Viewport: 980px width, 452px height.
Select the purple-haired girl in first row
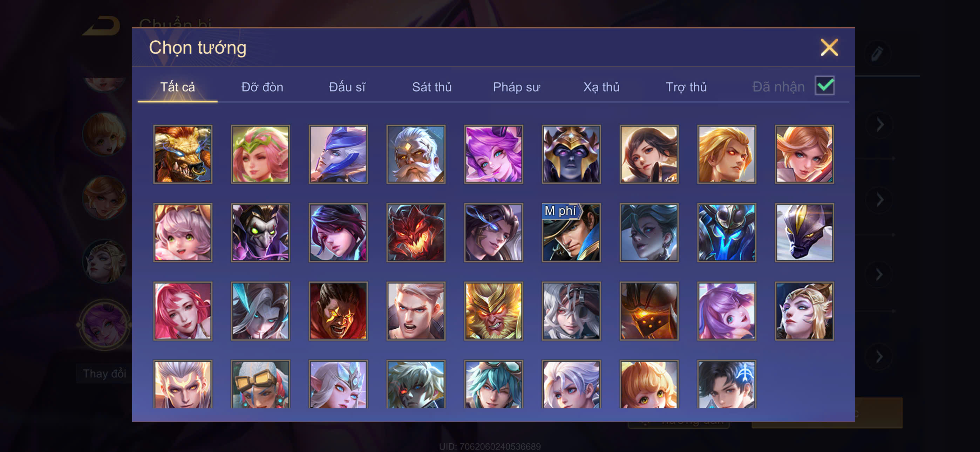point(494,154)
